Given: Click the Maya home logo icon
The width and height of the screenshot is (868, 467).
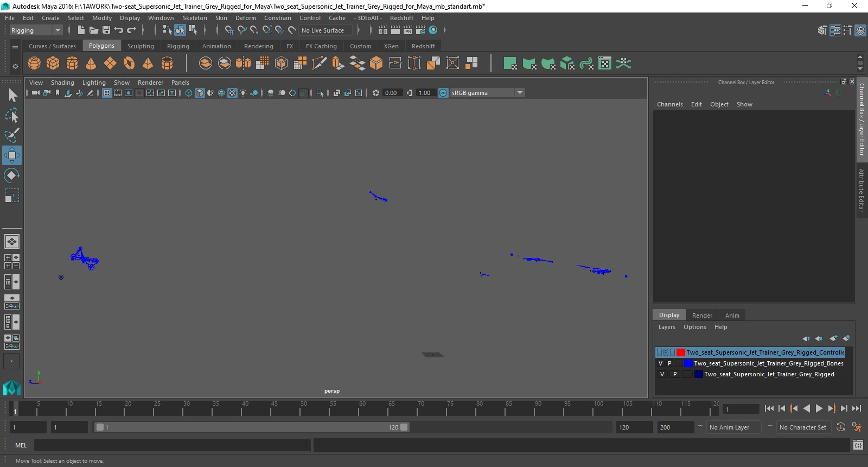Looking at the screenshot, I should (x=12, y=388).
